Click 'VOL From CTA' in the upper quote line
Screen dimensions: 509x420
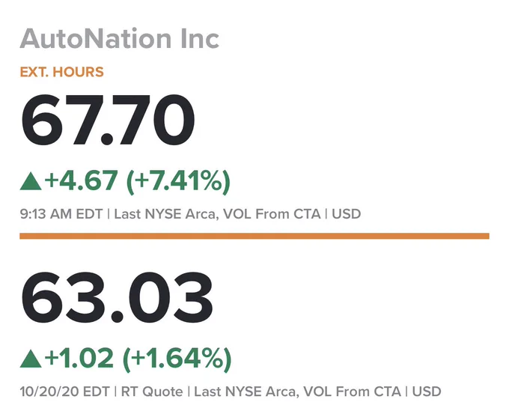point(272,214)
